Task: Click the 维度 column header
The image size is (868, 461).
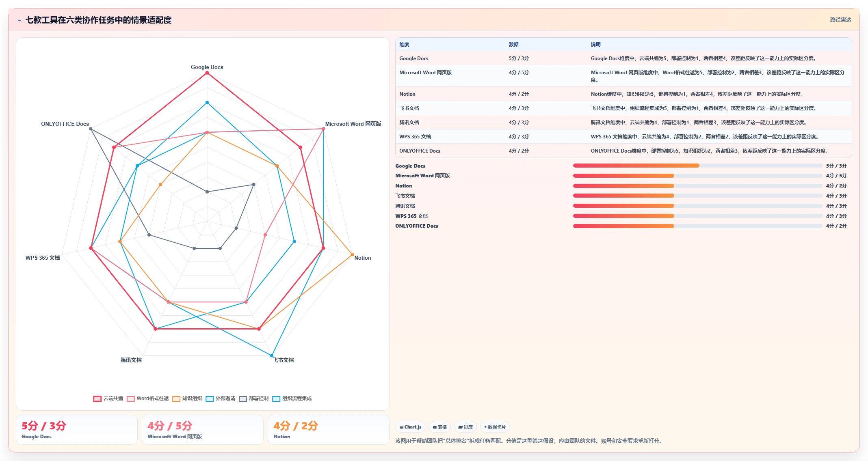Action: (x=404, y=45)
